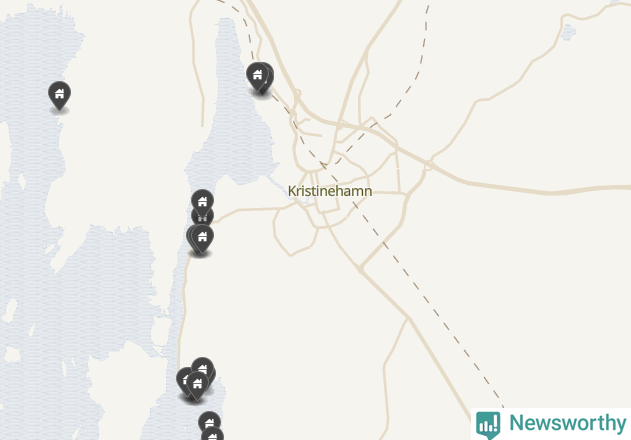Open the topmost house marker in the cluster west of Kristinehamn
Screen dimensions: 631x440
(202, 200)
